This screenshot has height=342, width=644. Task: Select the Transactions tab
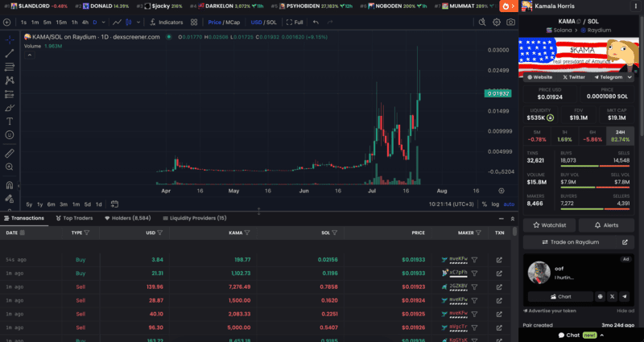[24, 218]
